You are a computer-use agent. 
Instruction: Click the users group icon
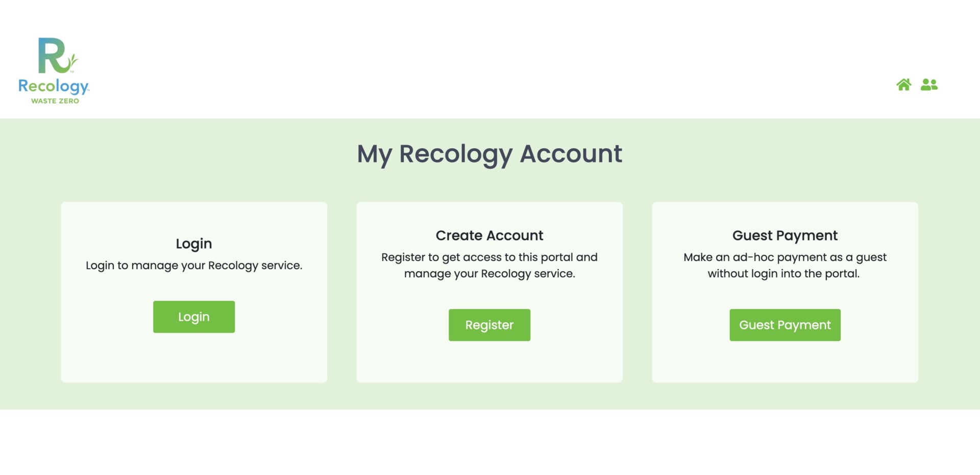929,85
